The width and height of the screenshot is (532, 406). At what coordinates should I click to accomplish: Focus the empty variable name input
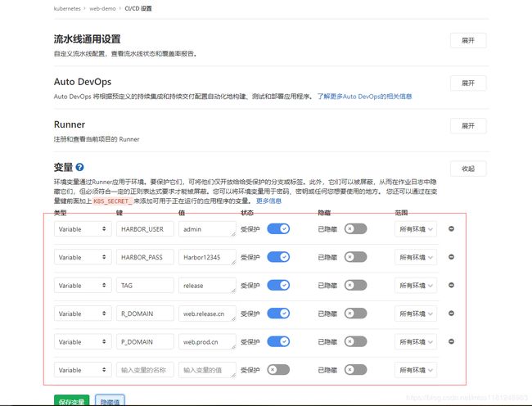click(145, 370)
